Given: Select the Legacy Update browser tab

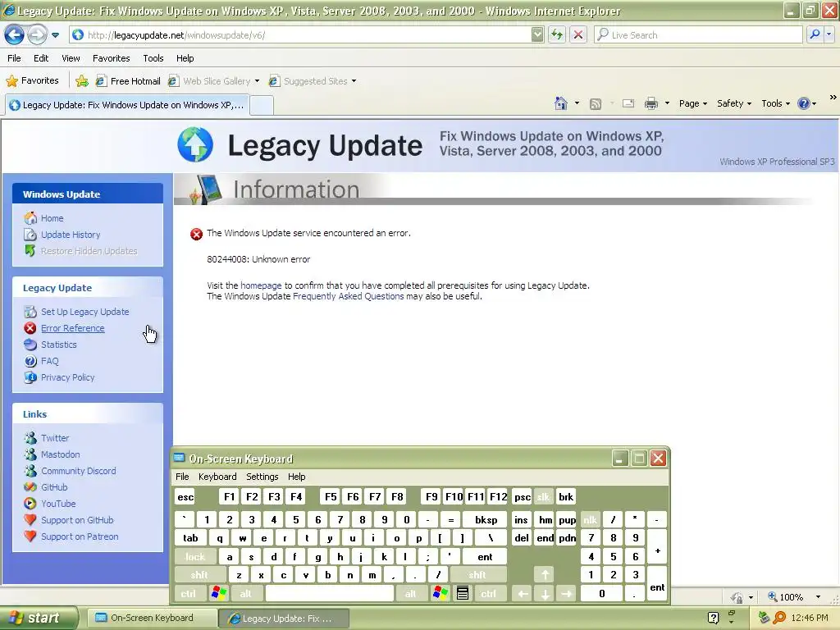Looking at the screenshot, I should 127,105.
